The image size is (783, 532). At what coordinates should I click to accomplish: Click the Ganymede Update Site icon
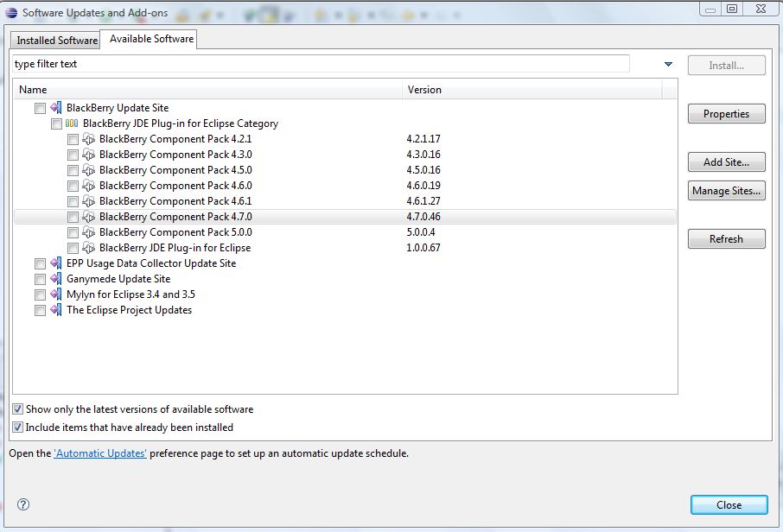coord(56,279)
